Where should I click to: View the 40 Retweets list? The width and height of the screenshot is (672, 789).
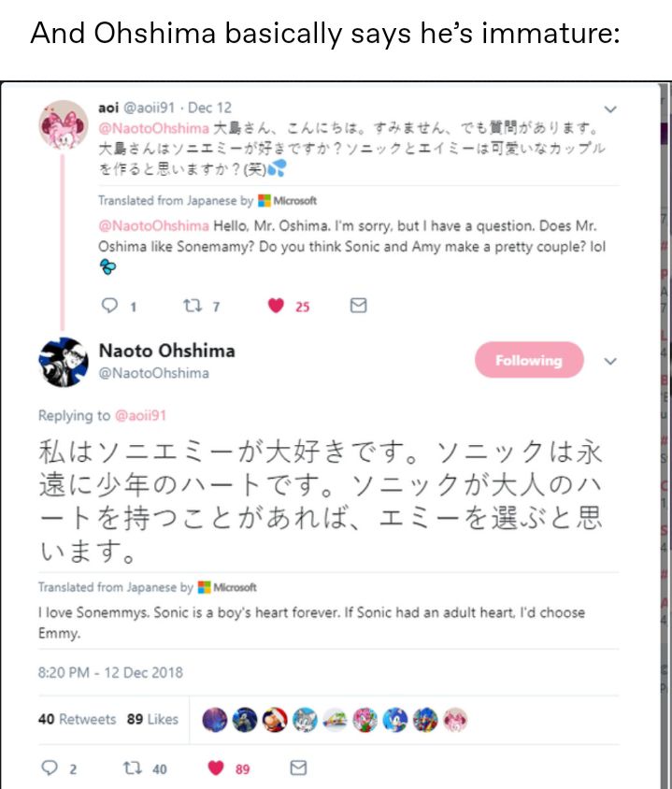(x=77, y=719)
